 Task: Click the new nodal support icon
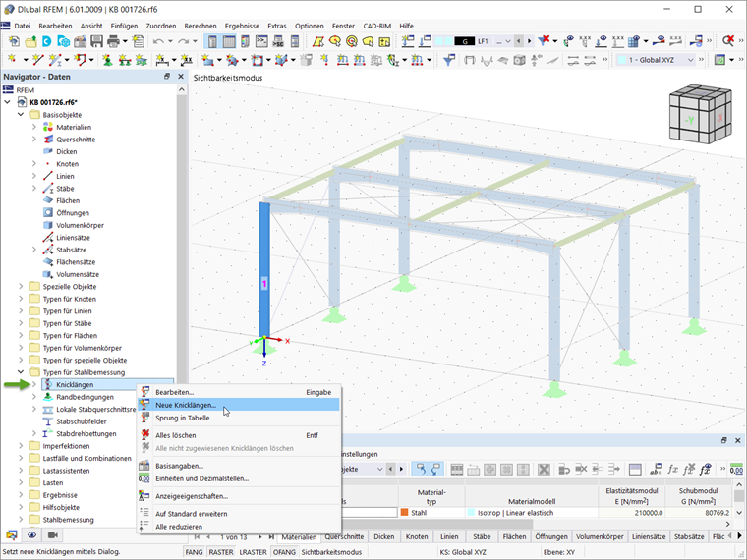click(x=108, y=60)
